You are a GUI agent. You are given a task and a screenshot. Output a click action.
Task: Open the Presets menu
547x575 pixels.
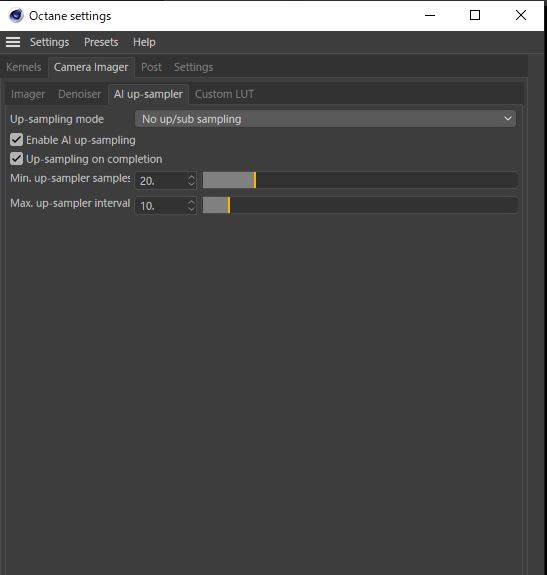click(101, 42)
